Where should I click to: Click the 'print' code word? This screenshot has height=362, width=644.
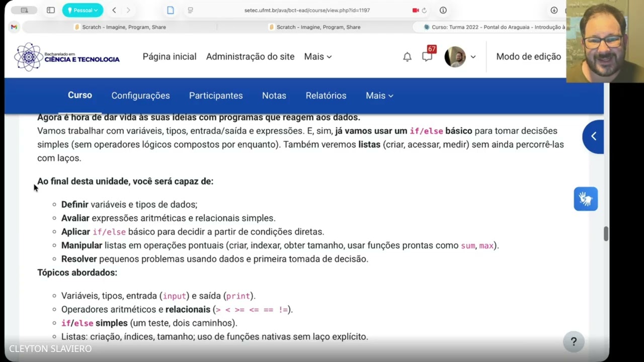[x=238, y=296]
